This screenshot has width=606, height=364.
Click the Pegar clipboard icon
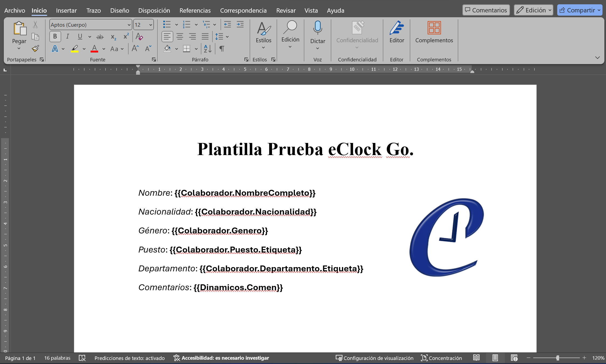(x=19, y=29)
